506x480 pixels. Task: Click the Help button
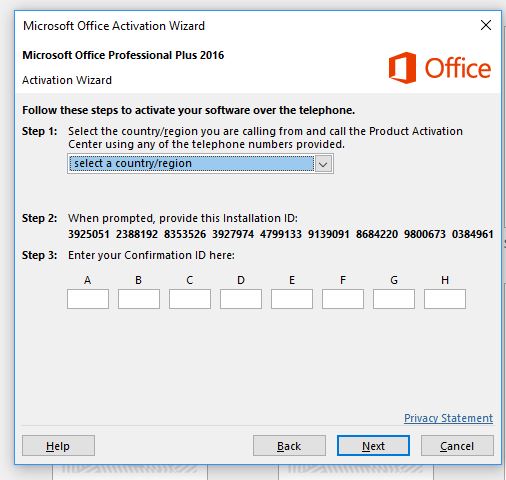pos(58,446)
